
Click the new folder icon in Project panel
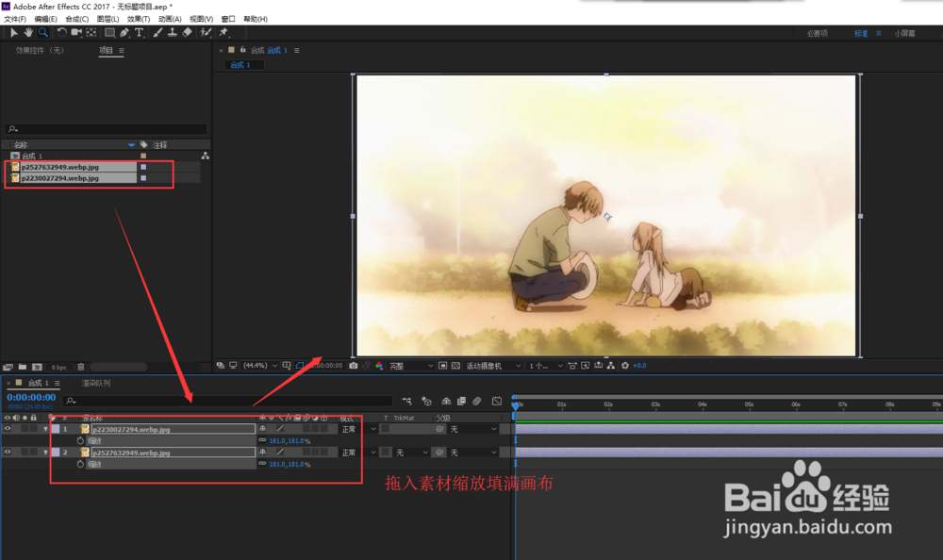click(x=23, y=367)
